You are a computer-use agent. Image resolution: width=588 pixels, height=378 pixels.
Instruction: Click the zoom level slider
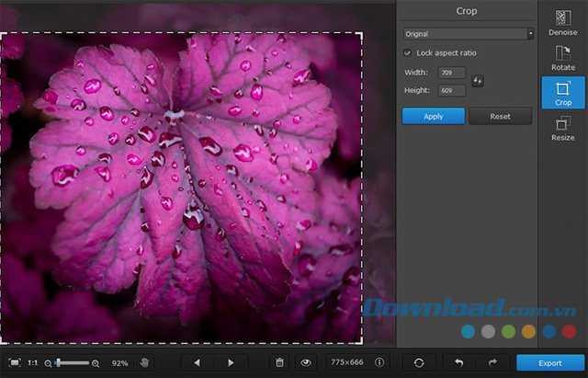[72, 363]
